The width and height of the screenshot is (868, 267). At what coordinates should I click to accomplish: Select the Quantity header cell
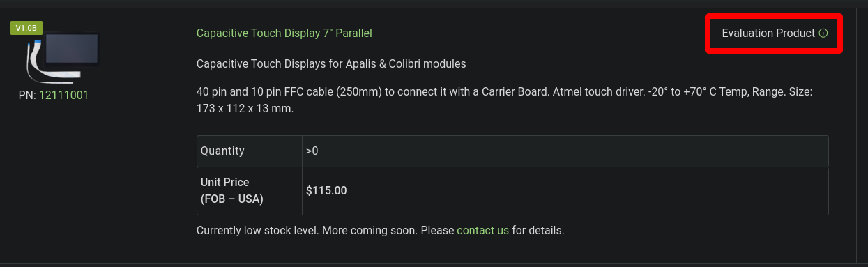point(250,151)
